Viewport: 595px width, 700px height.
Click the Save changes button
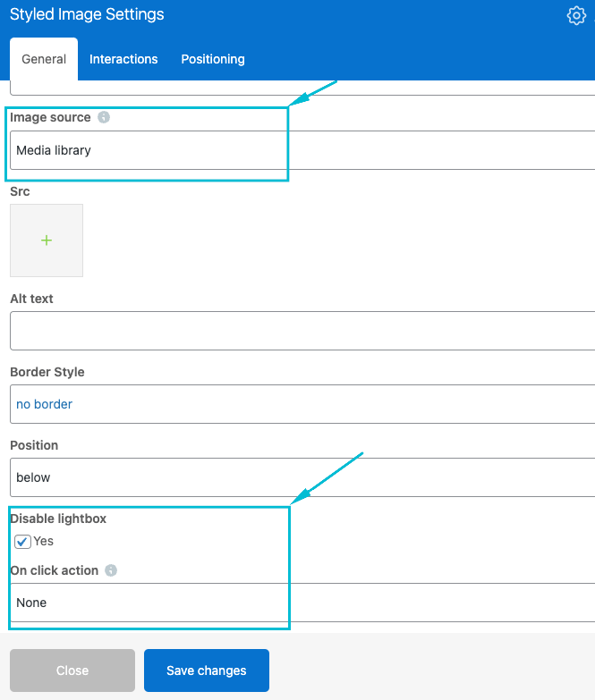point(207,670)
